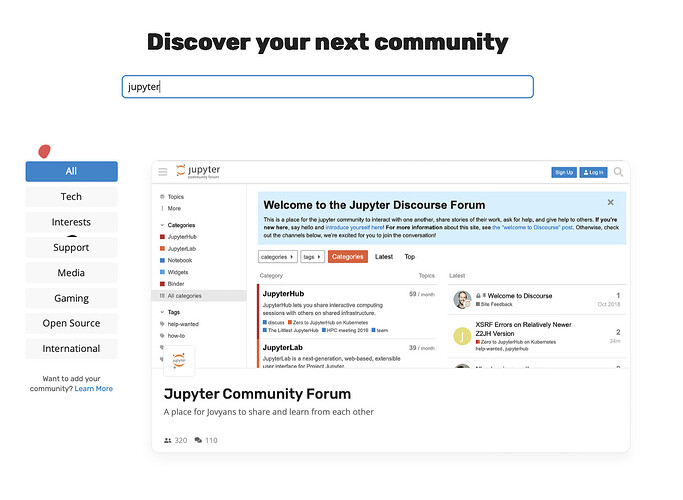Image resolution: width=683 pixels, height=500 pixels.
Task: Click the Site Feedback category label
Action: (x=496, y=304)
